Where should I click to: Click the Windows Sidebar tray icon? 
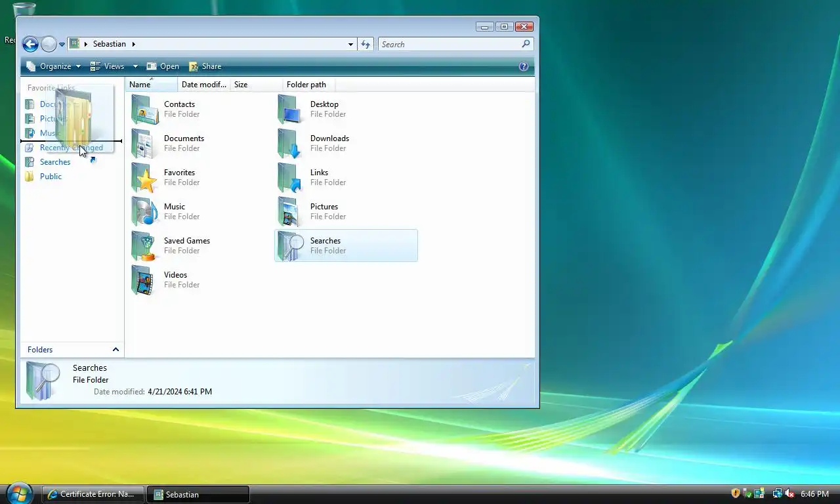(x=759, y=493)
